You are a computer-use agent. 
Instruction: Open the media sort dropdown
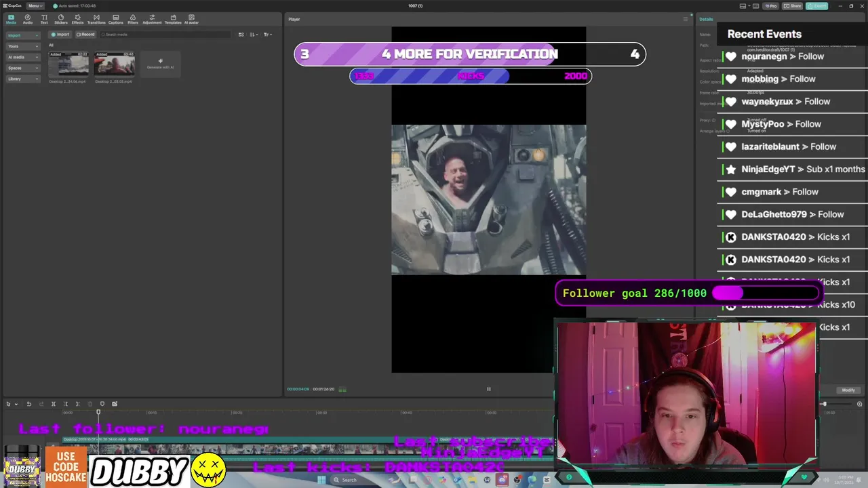click(254, 35)
